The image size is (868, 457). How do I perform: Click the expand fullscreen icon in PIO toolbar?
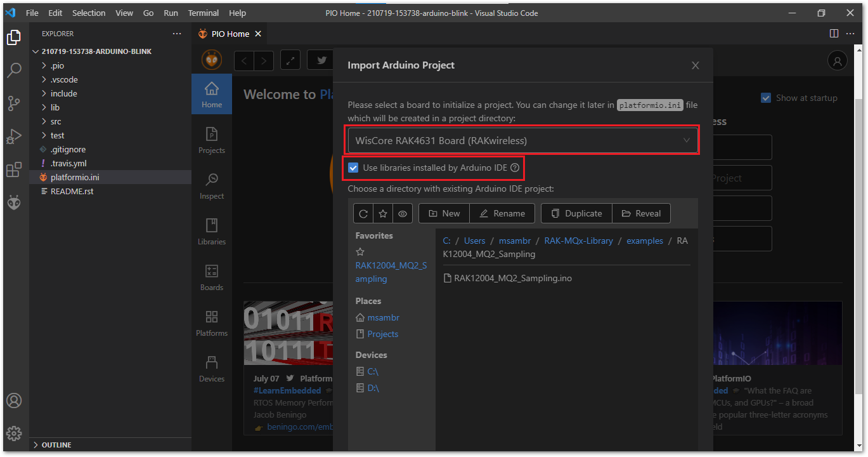(290, 60)
